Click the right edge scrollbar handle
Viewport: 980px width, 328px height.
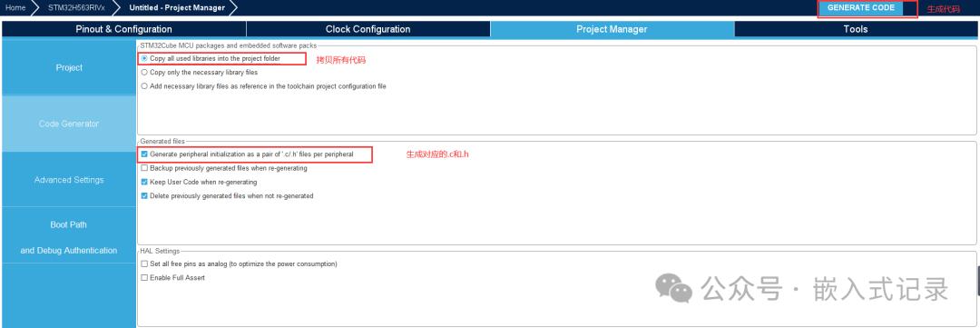point(978,281)
